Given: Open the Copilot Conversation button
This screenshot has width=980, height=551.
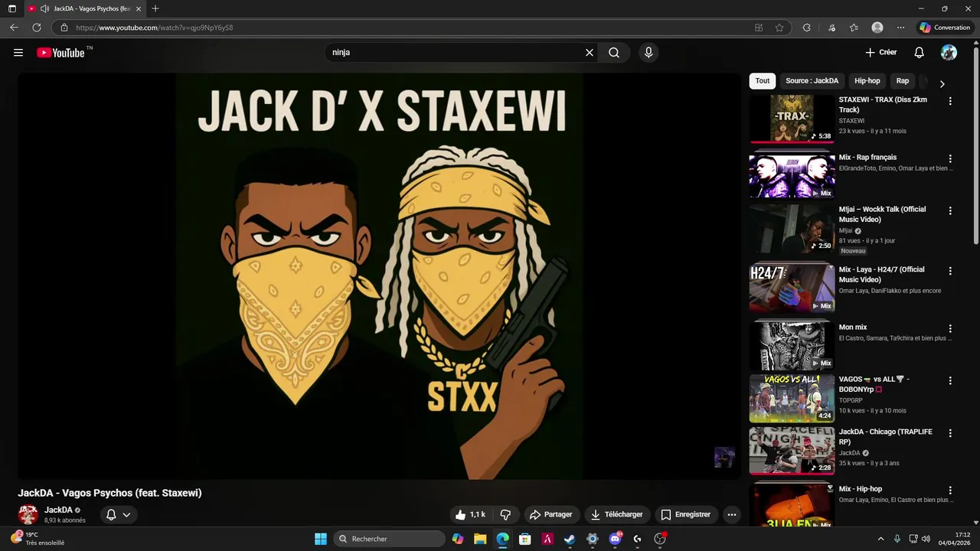Looking at the screenshot, I should (945, 28).
